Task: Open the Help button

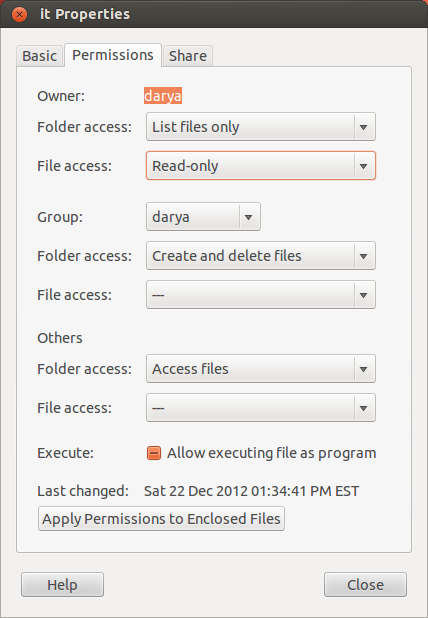Action: pyautogui.click(x=62, y=585)
